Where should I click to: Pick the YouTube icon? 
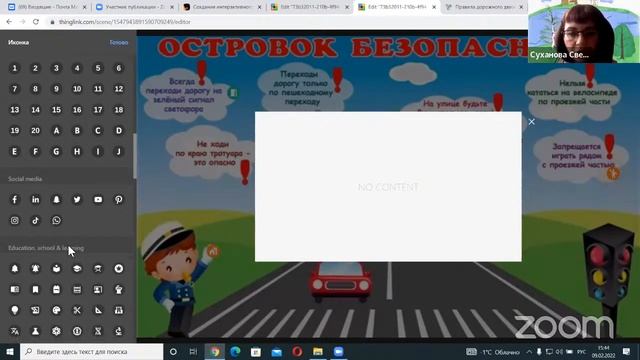click(98, 200)
